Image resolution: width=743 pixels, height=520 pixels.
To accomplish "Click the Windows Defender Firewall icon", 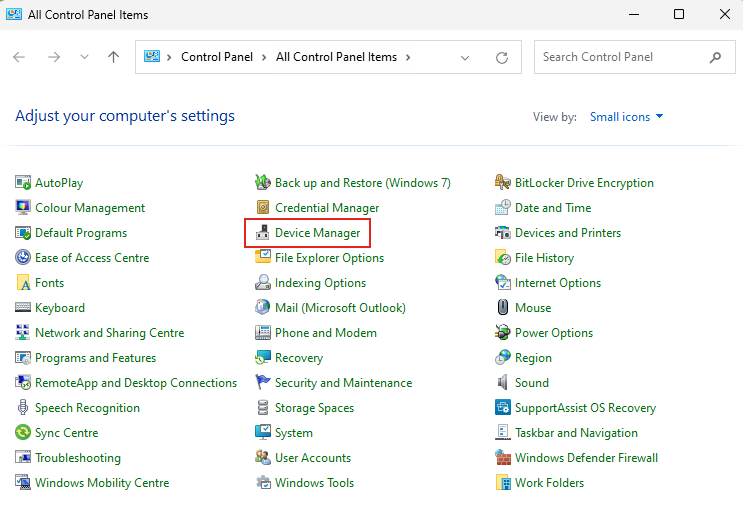I will 503,458.
